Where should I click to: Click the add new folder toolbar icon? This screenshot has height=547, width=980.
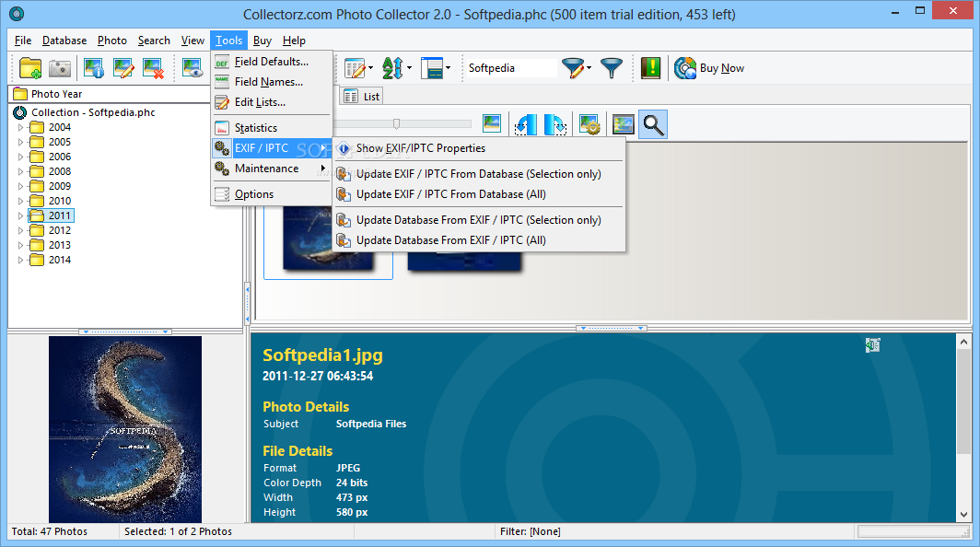tap(30, 68)
